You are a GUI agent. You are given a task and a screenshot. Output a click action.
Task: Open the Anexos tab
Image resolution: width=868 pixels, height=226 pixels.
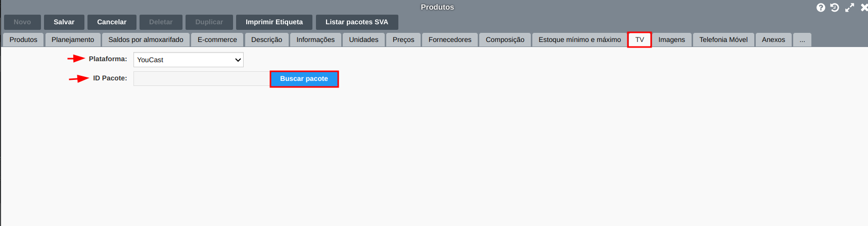tap(773, 40)
